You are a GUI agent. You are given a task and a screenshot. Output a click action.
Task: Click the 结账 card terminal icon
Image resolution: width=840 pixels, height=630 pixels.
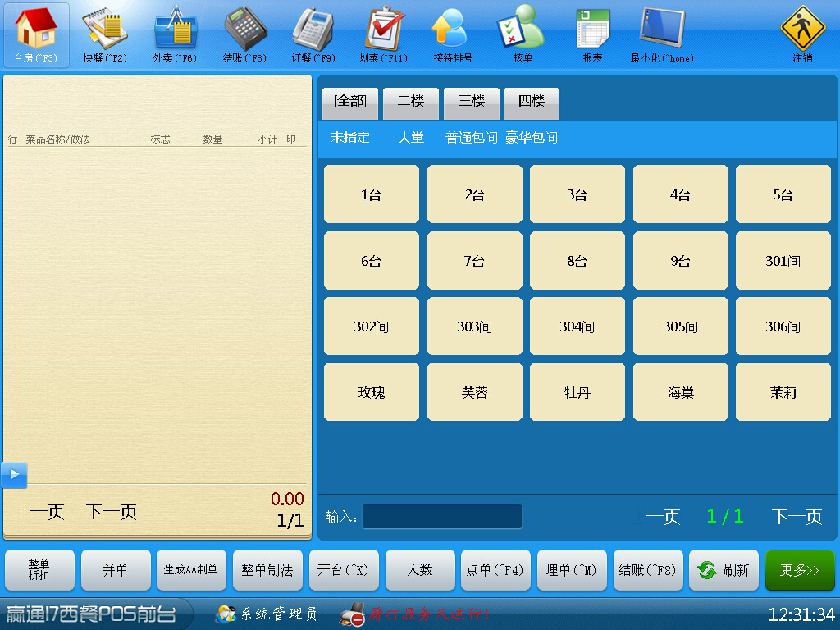pos(244,30)
